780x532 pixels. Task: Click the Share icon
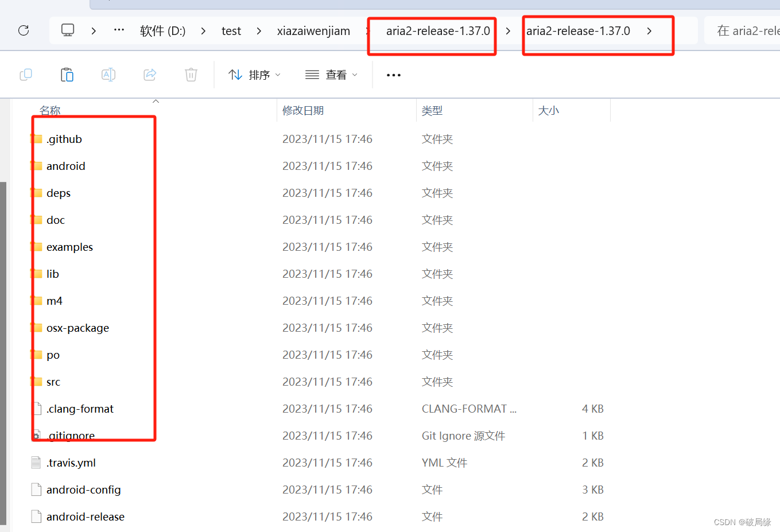coord(149,75)
